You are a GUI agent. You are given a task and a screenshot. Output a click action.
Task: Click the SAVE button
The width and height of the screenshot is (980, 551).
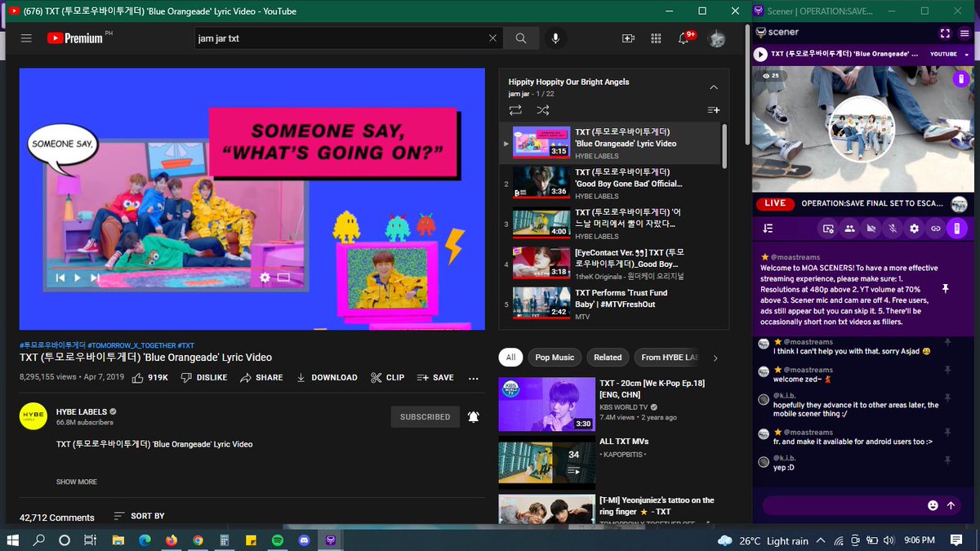[x=435, y=378]
